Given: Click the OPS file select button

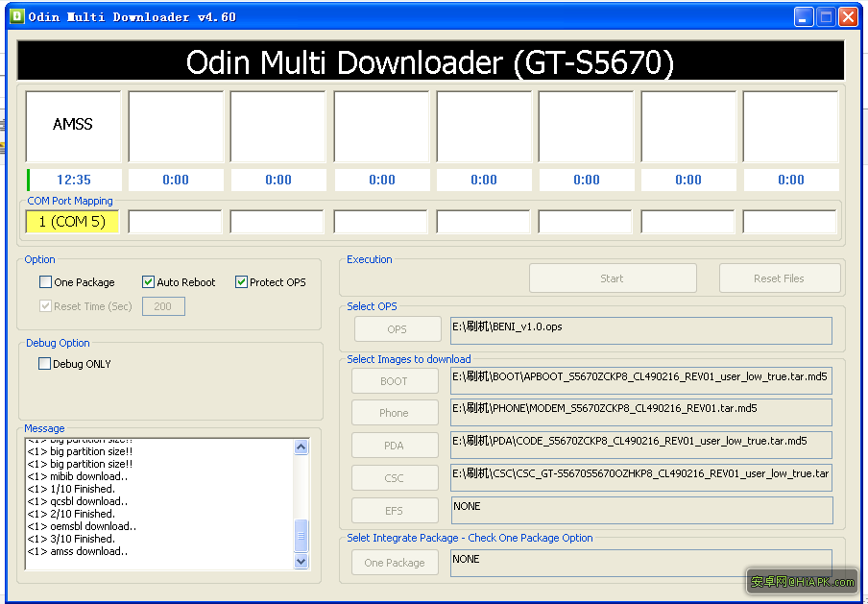Looking at the screenshot, I should point(397,329).
